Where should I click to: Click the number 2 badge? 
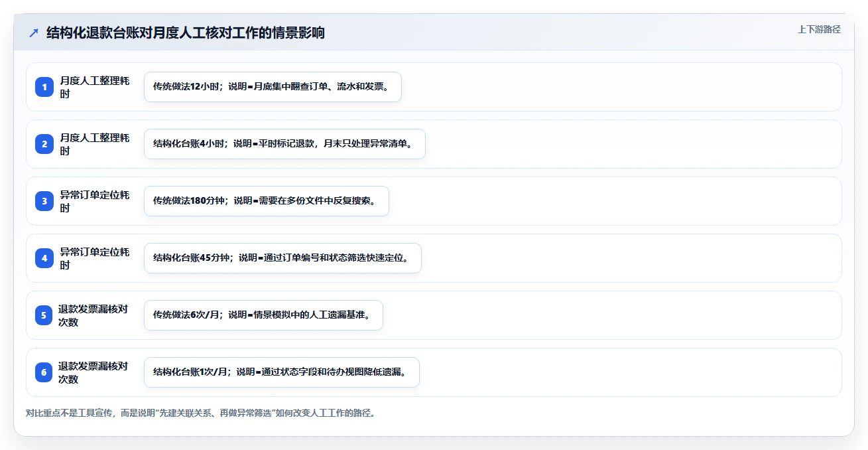click(44, 144)
